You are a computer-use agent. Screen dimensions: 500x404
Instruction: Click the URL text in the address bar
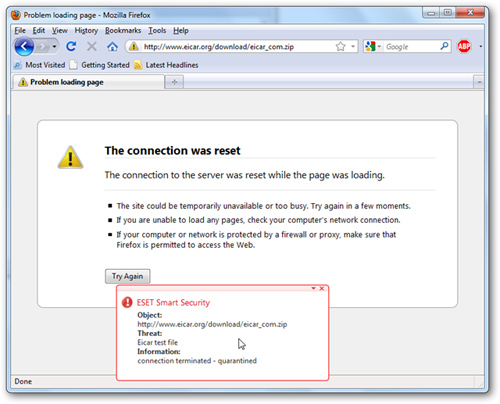[x=219, y=47]
